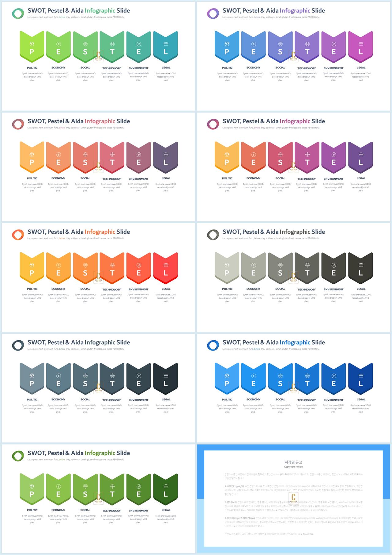Click the teal ring logo of first slide

click(18, 13)
